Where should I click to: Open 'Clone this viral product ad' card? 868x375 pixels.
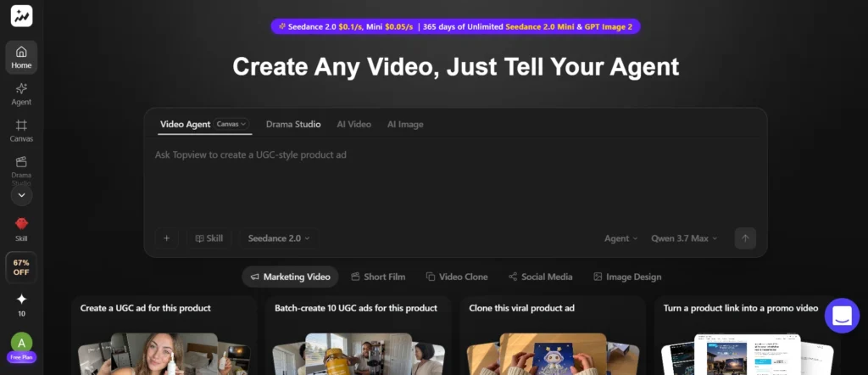point(553,335)
